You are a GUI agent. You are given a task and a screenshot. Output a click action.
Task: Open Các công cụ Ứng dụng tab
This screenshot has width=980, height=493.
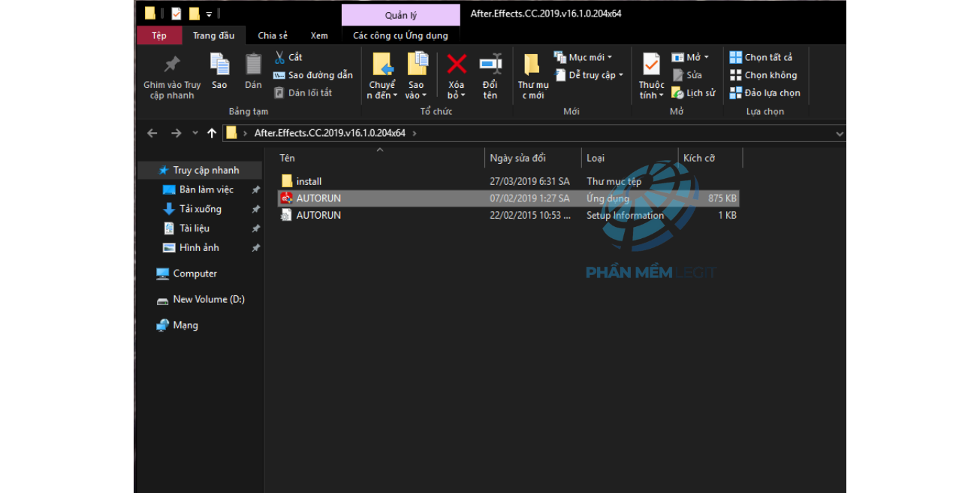(401, 35)
